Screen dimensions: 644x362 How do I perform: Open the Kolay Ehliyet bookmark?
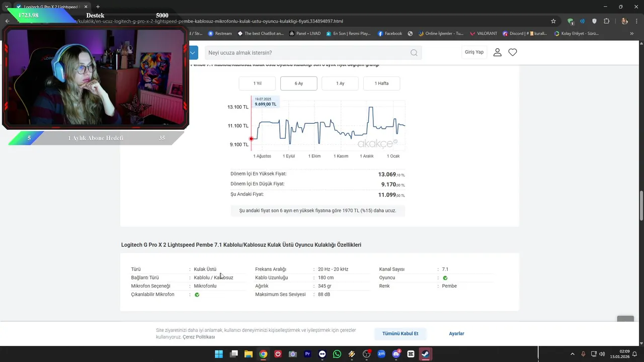pos(577,34)
